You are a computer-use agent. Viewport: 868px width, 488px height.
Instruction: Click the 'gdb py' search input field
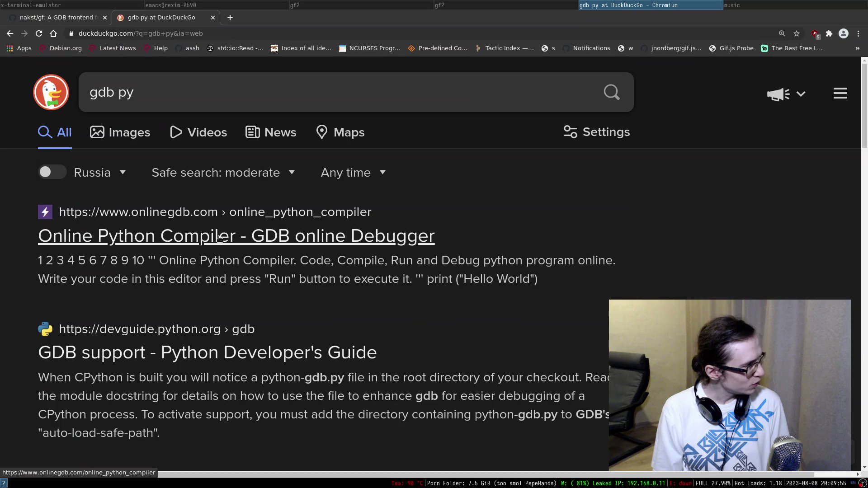pos(339,92)
